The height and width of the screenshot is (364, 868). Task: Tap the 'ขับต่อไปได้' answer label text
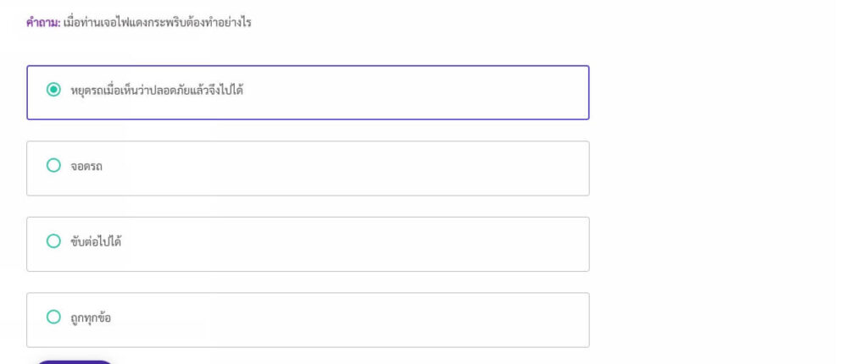[97, 242]
